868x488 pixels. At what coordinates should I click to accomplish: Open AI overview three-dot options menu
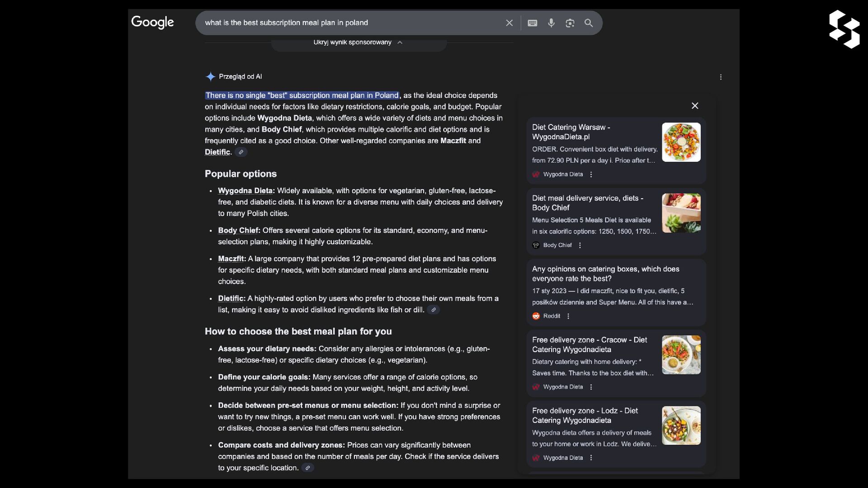pos(721,77)
